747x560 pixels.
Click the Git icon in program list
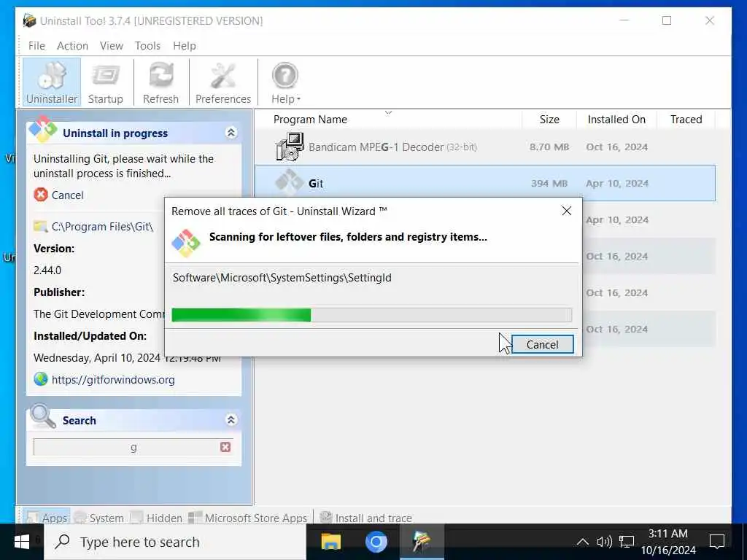coord(289,183)
